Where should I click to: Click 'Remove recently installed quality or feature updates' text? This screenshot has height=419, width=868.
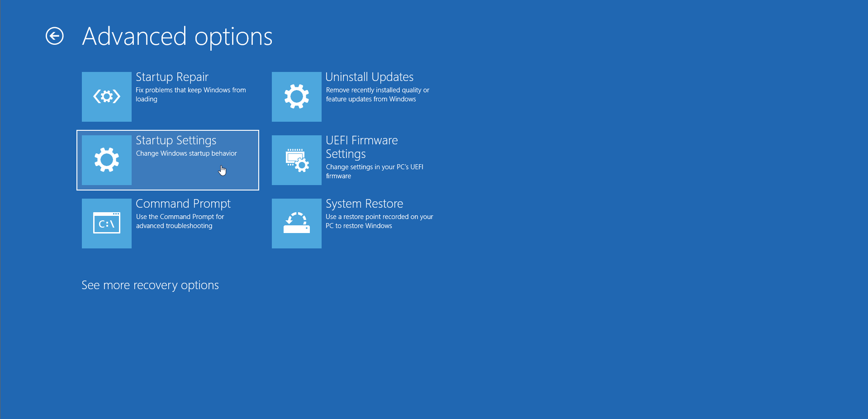click(x=378, y=95)
